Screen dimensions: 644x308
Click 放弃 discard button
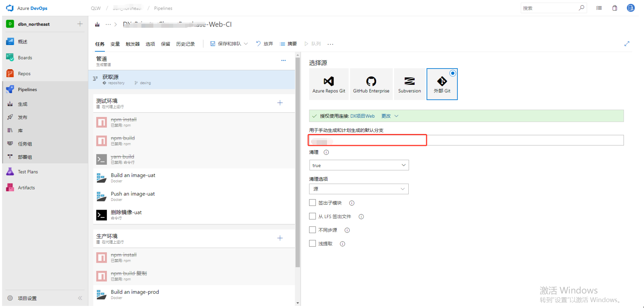[264, 44]
